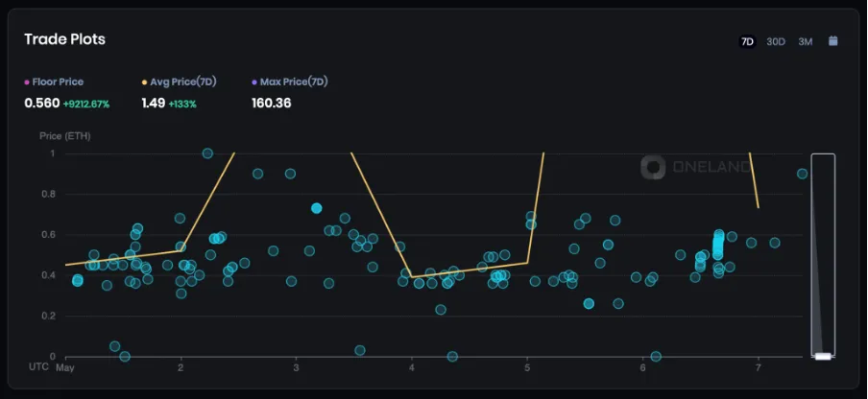This screenshot has width=868, height=399.
Task: Click the purple Max Price legend dot
Action: pos(254,82)
